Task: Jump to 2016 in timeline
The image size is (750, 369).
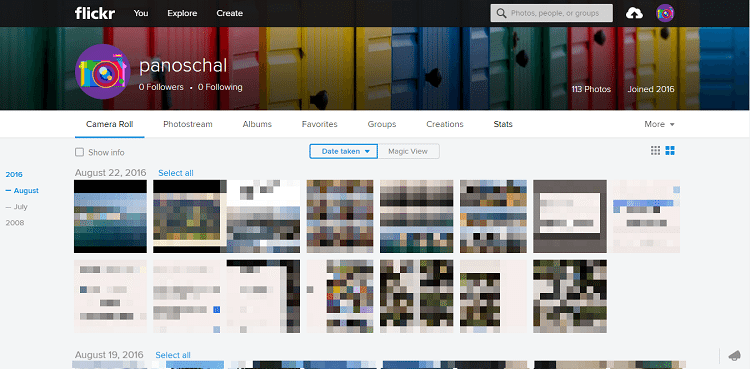Action: pyautogui.click(x=14, y=175)
